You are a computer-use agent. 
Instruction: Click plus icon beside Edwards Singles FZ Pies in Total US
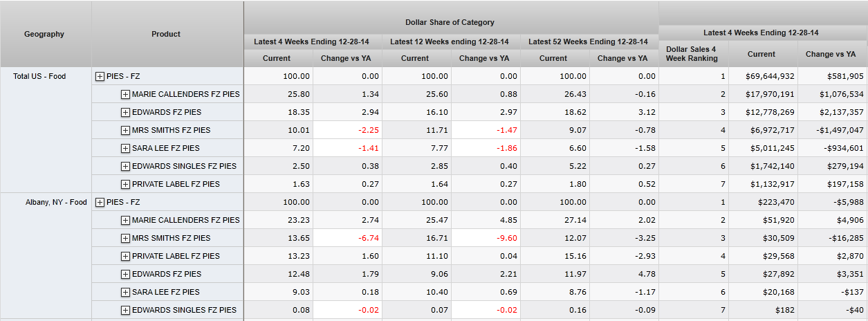125,166
